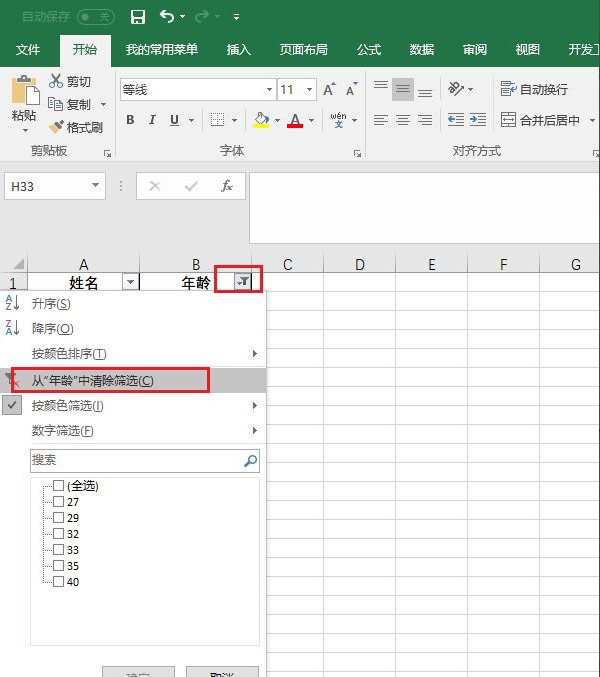The image size is (600, 677).
Task: Open the 文件 (File) tab
Action: click(x=28, y=50)
